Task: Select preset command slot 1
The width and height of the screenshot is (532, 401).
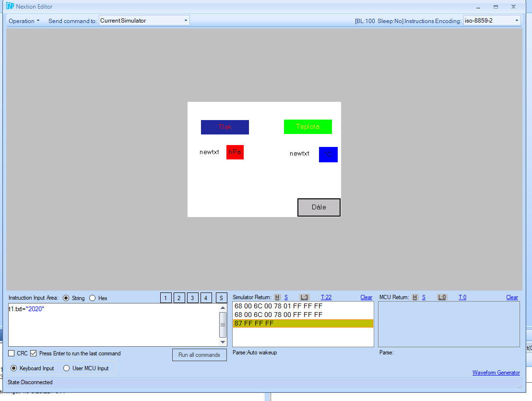Action: [166, 298]
